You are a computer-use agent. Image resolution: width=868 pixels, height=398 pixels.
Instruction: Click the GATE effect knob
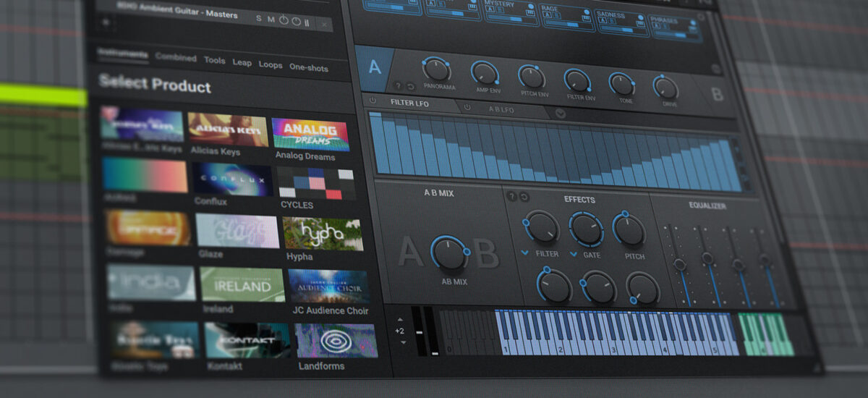587,229
